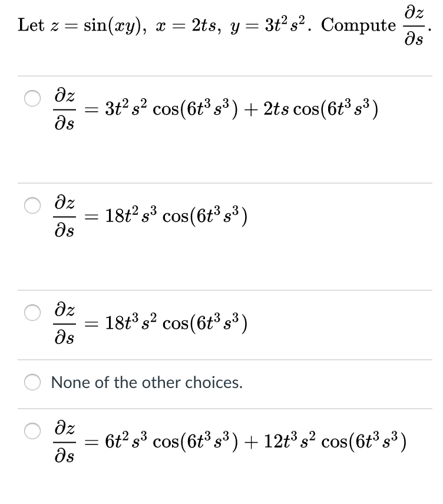Click the ∂z/∂s fraction of the third answer
The height and width of the screenshot is (504, 443).
coord(65,323)
